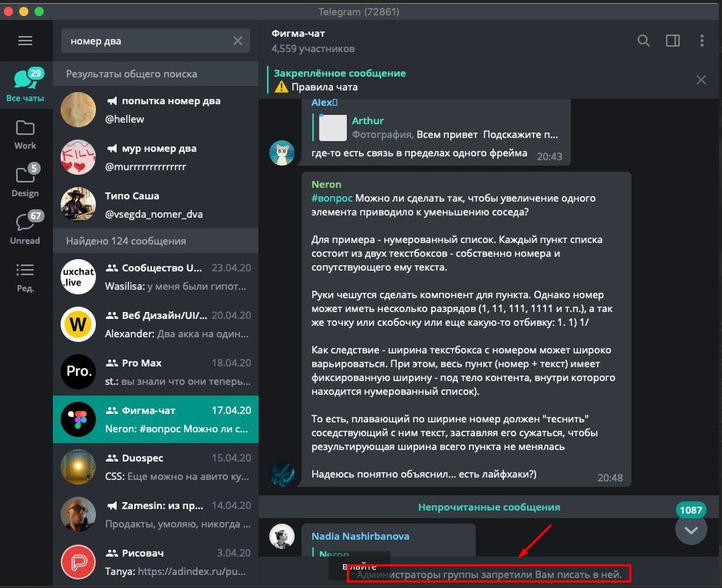
Task: Open "Веб Дизайн/UI/..." search result
Action: pos(156,324)
